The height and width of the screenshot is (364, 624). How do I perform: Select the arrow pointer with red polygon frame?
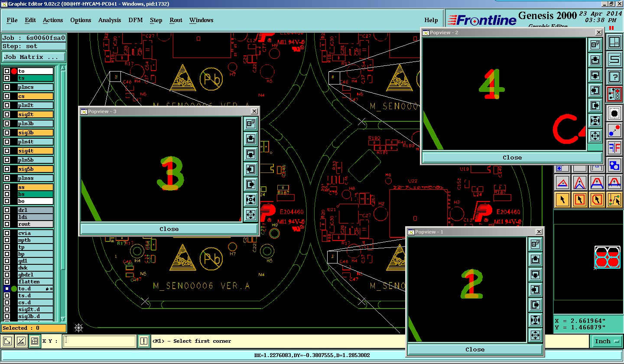coord(597,200)
